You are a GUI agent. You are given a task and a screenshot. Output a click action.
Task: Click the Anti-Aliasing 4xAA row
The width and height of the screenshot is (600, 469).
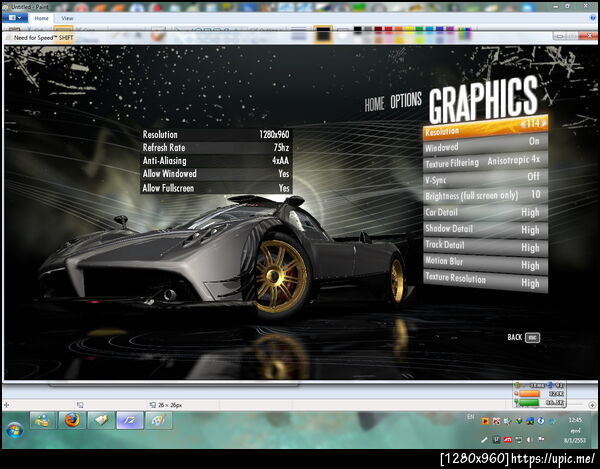tap(216, 161)
